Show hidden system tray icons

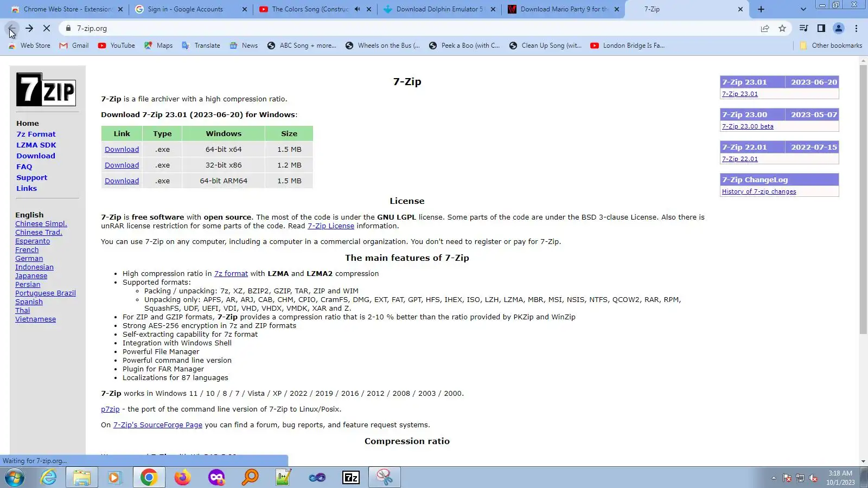[774, 478]
